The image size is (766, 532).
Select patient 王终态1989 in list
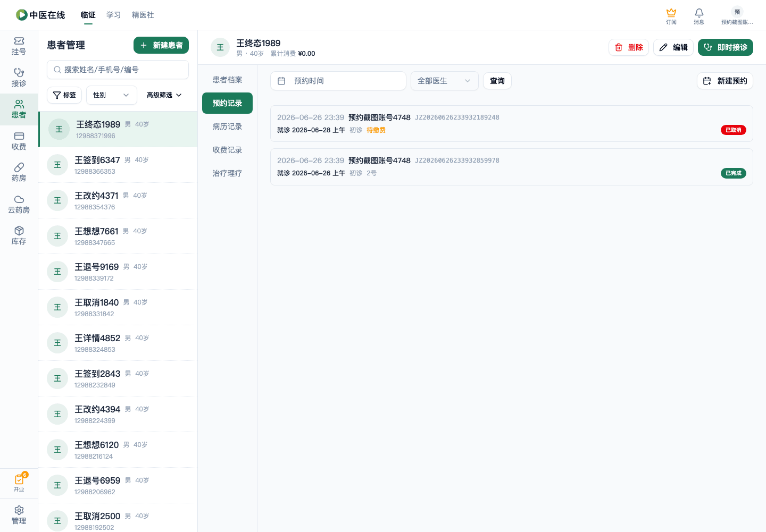click(118, 129)
